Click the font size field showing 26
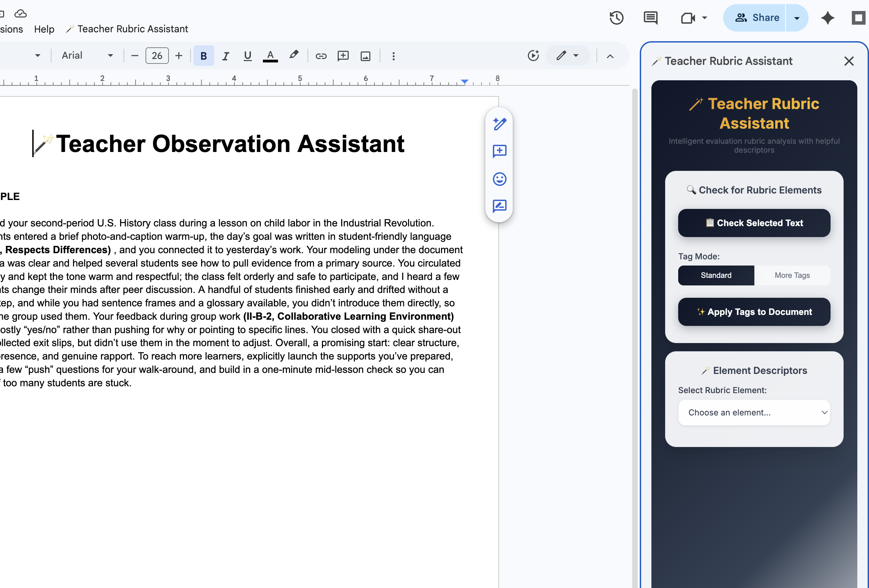 tap(157, 55)
